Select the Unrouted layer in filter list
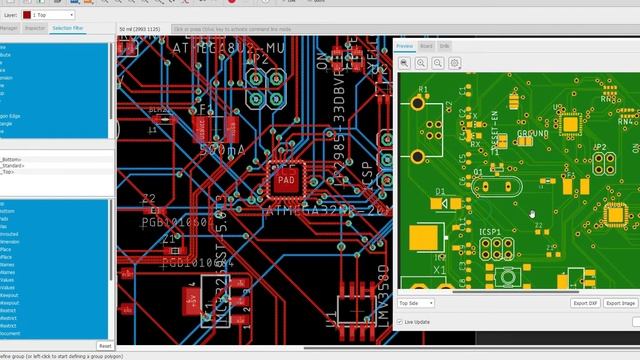 point(9,234)
